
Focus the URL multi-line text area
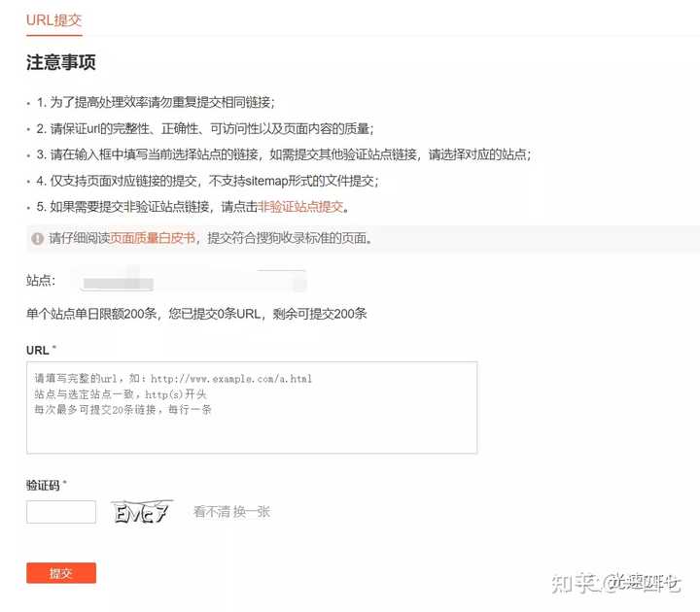[252, 408]
